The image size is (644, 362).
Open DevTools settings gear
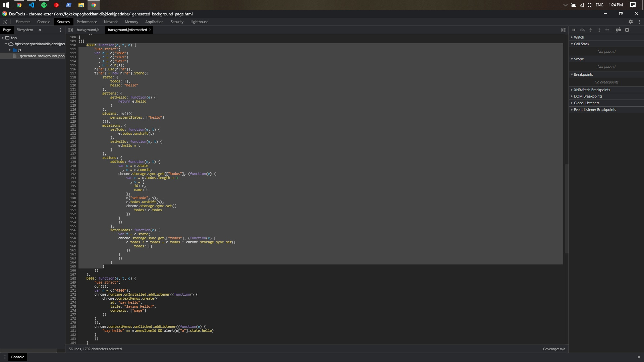click(x=631, y=22)
